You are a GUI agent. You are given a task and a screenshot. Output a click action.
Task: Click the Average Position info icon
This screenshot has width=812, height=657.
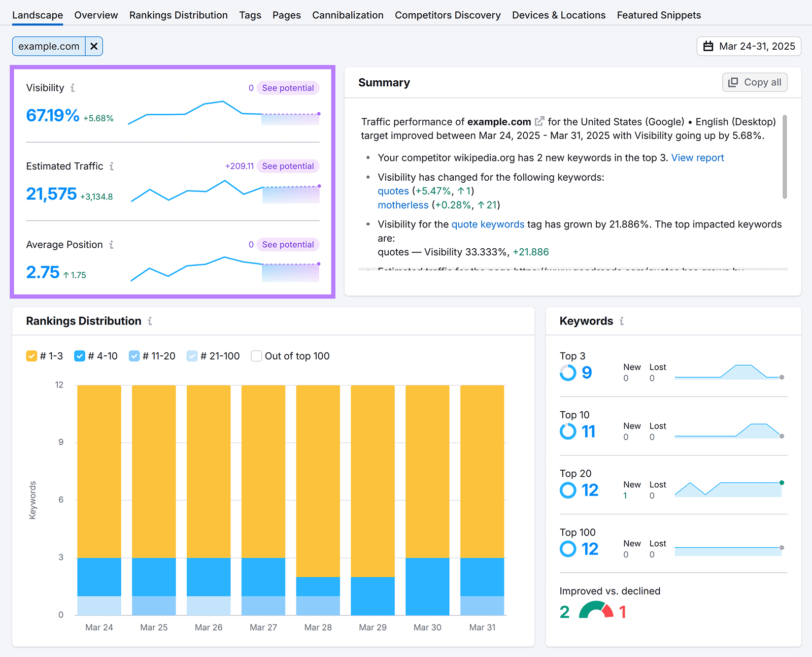click(x=111, y=244)
